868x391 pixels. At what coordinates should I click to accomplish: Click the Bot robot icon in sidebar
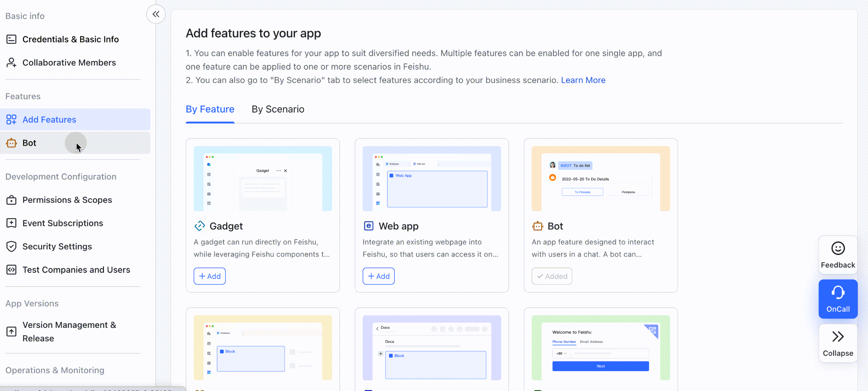click(x=11, y=143)
